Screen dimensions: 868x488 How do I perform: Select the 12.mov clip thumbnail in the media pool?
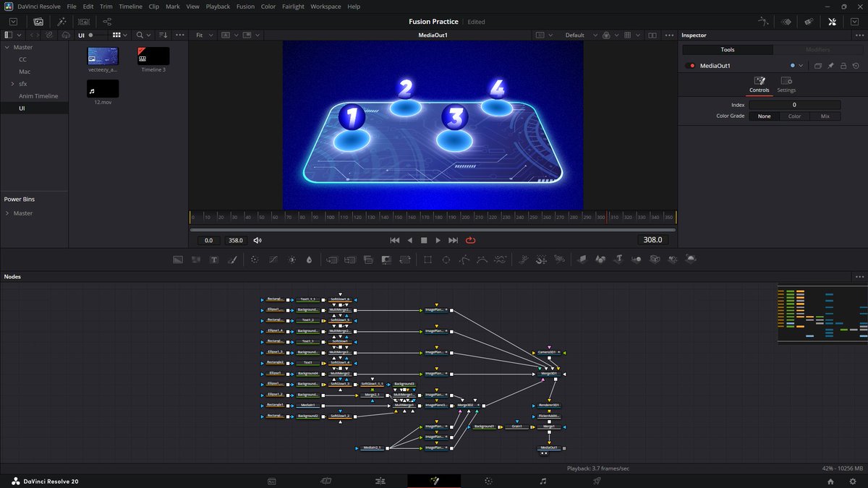pos(102,88)
